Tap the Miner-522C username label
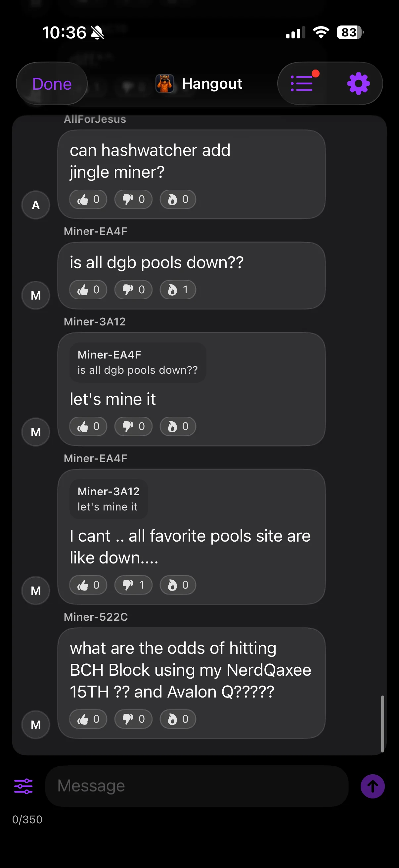This screenshot has width=399, height=868. point(96,617)
